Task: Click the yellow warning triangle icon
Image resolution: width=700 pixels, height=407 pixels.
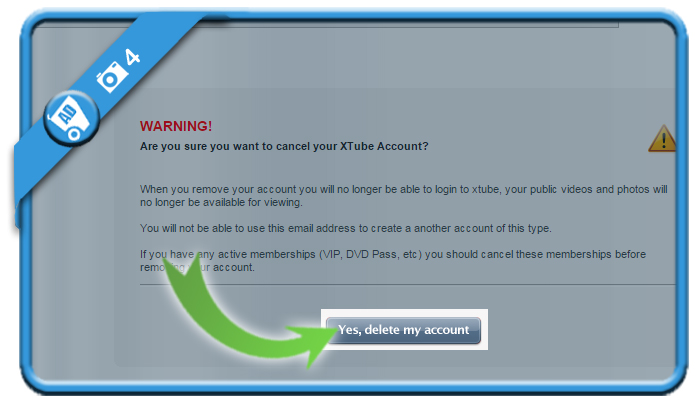Action: [662, 138]
